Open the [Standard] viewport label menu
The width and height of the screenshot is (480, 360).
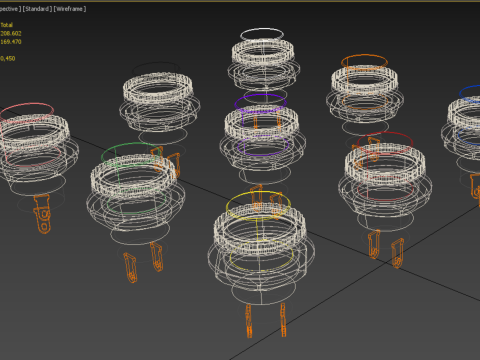tap(37, 9)
